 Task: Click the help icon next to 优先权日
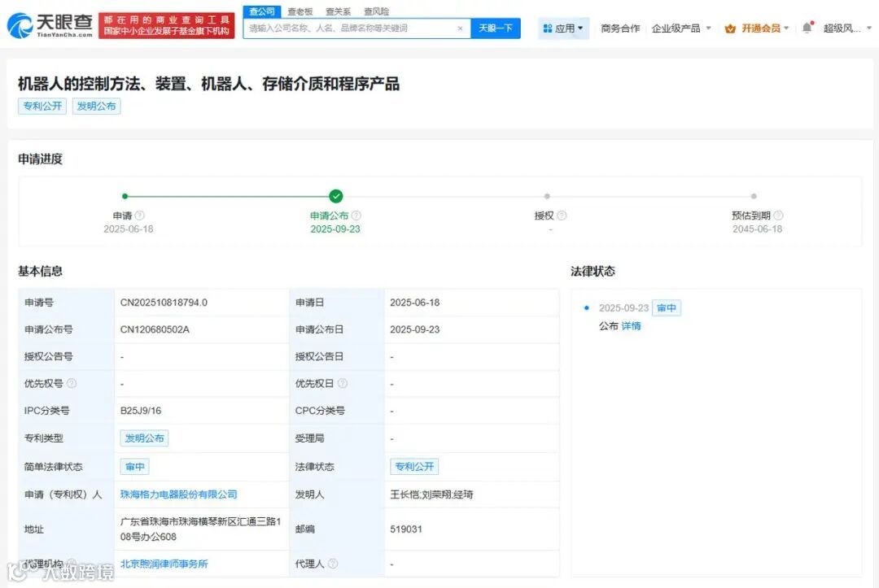pyautogui.click(x=343, y=384)
